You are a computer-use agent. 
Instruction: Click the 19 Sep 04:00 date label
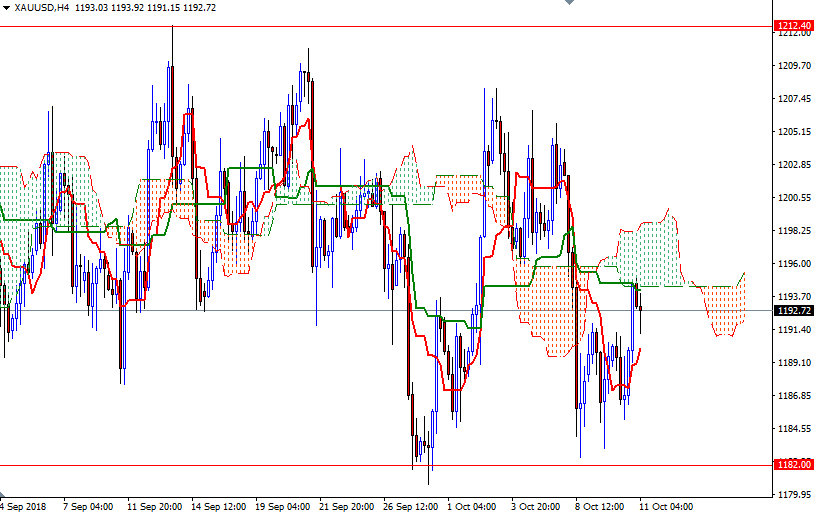coord(283,506)
